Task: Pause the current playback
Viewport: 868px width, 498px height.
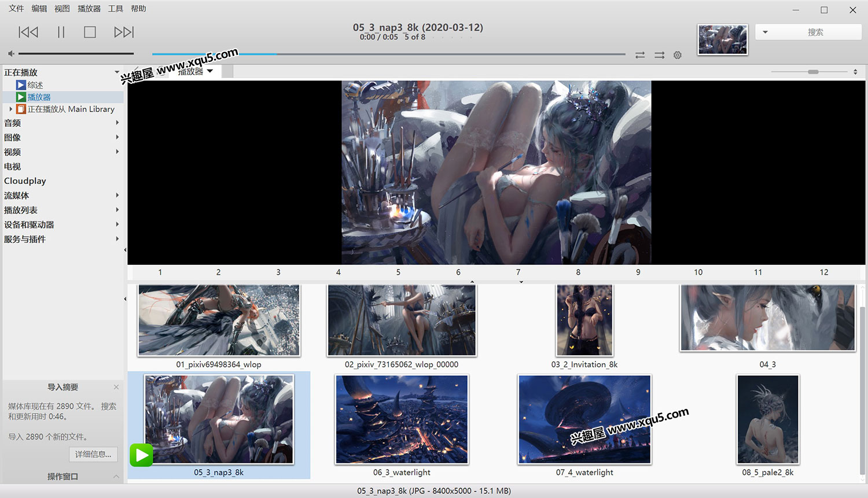Action: click(61, 32)
